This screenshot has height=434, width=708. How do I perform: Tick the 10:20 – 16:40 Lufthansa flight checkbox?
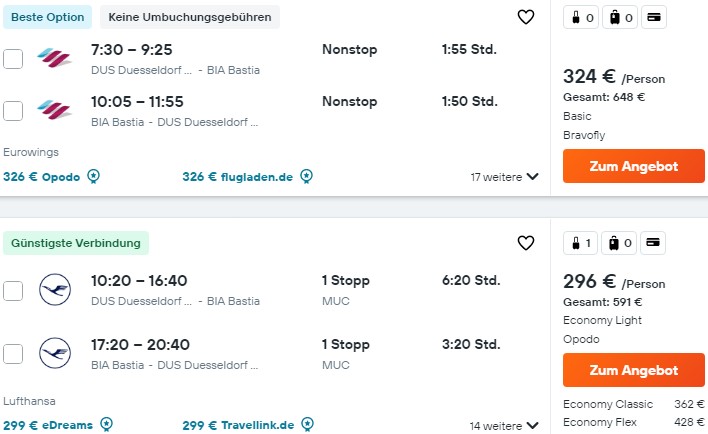[x=13, y=290]
